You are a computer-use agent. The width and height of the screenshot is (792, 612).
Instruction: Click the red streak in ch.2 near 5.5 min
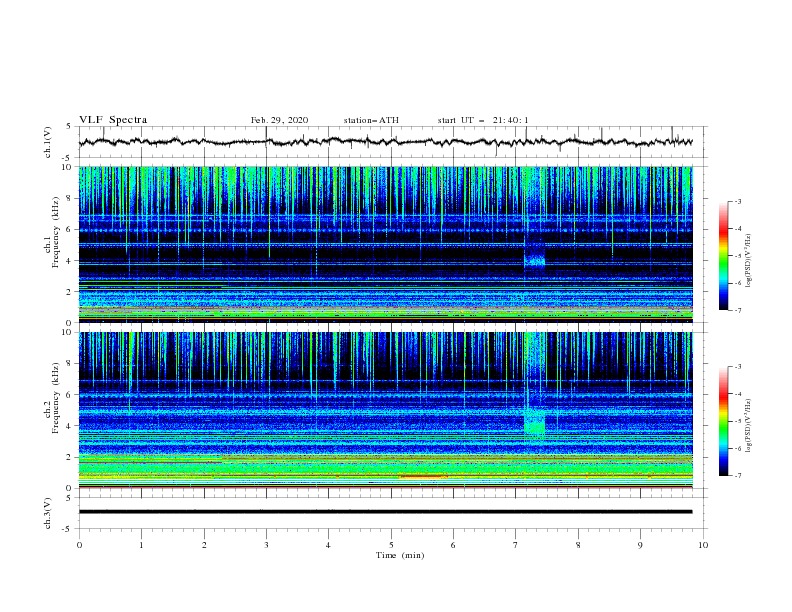click(423, 476)
